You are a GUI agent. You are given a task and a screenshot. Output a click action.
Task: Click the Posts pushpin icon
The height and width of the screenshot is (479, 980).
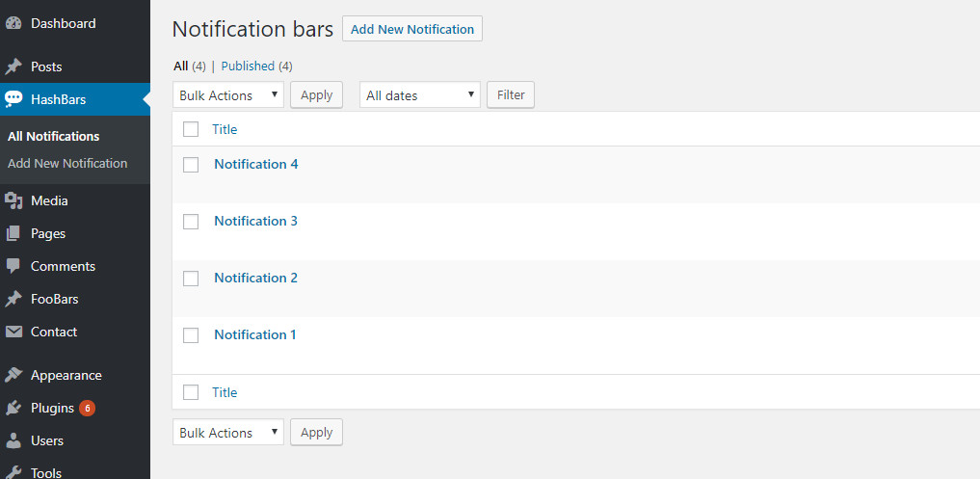pyautogui.click(x=13, y=67)
